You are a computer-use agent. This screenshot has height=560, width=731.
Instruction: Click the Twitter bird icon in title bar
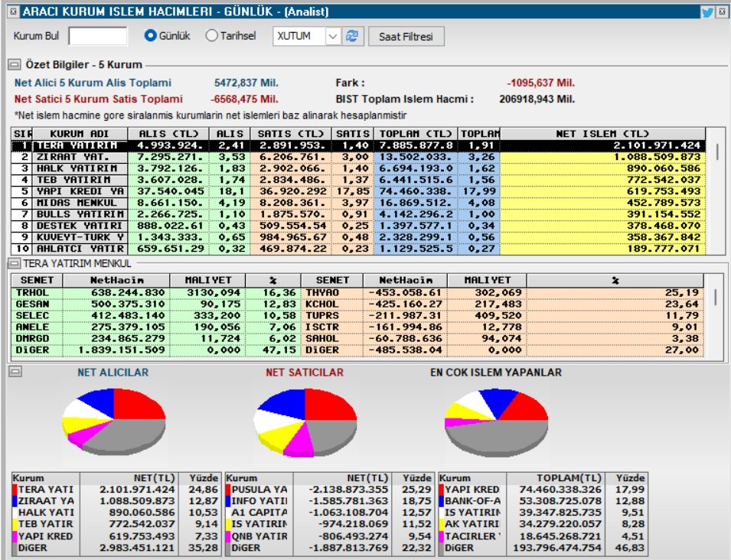click(x=707, y=12)
